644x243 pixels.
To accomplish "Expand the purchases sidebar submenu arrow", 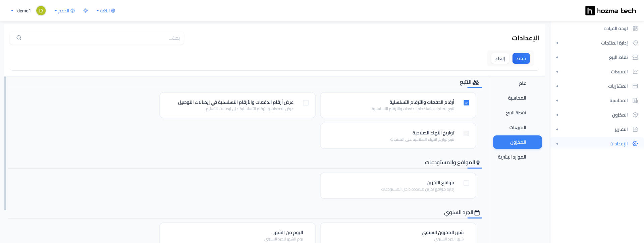I will click(x=557, y=86).
